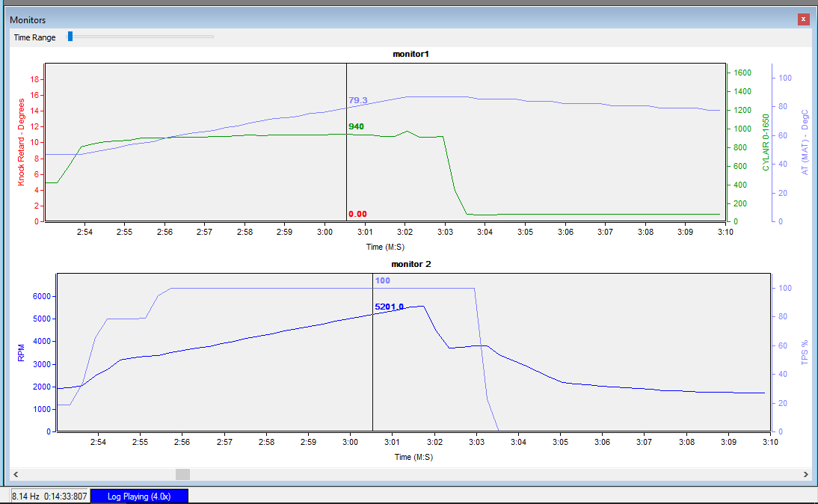Click the 5201.0 RPM readout value

[x=389, y=307]
